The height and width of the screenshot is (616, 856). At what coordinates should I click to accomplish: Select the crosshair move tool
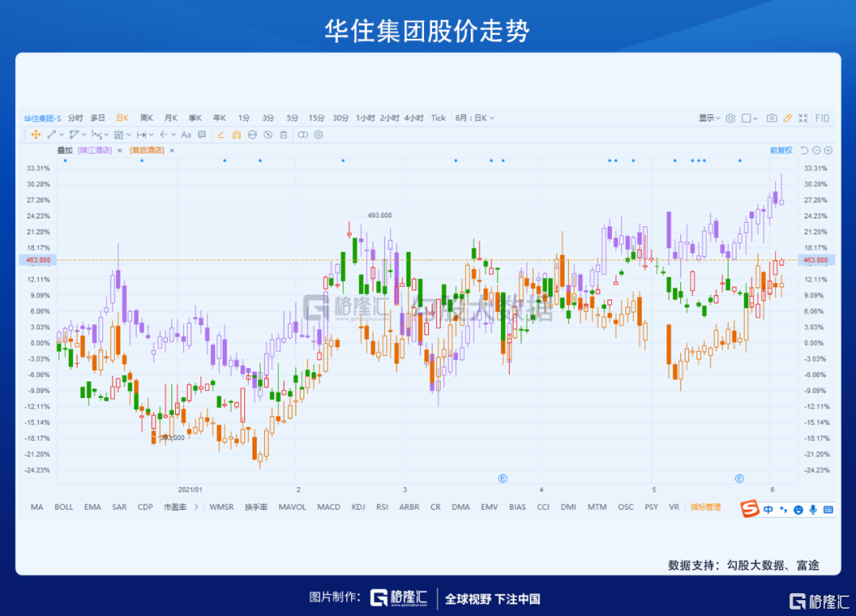[36, 135]
